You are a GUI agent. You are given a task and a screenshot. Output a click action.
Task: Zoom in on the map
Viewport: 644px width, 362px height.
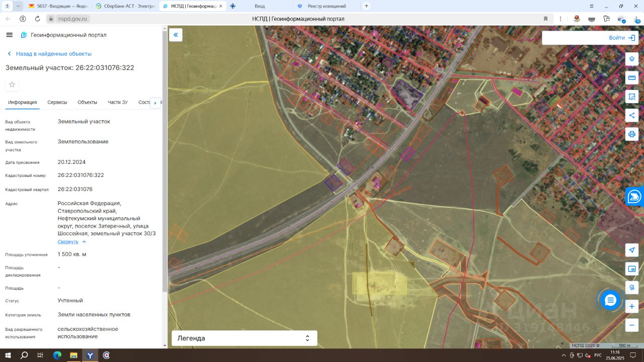click(x=632, y=306)
